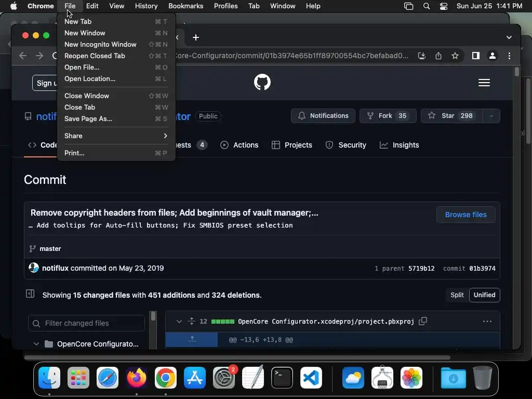Image resolution: width=532 pixels, height=399 pixels.
Task: Open Spotlight search in menu bar
Action: pos(427,6)
